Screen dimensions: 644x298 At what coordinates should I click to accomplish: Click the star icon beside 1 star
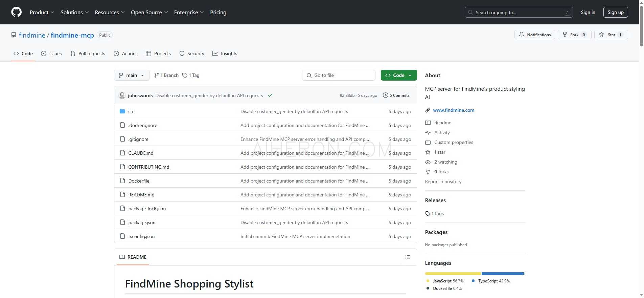[x=428, y=152]
